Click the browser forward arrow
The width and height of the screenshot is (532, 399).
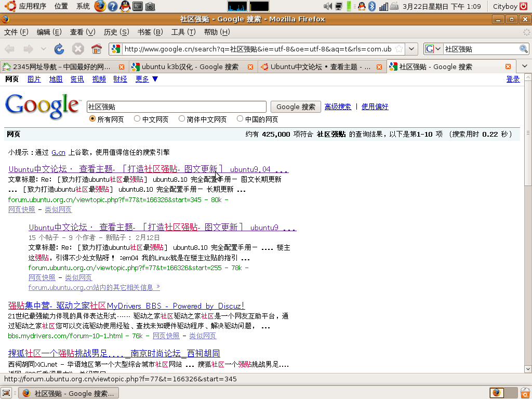(x=29, y=49)
